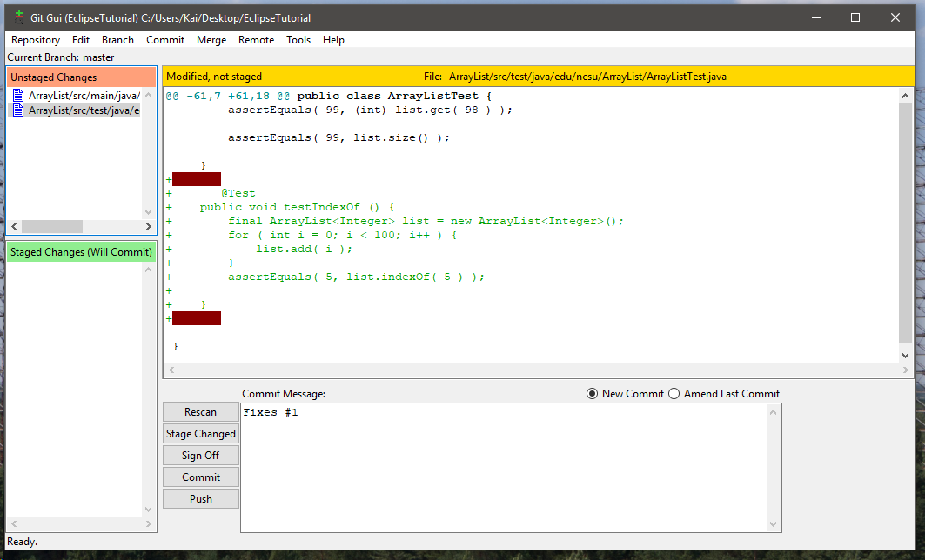
Task: Click the Unstaged Changes header
Action: coord(82,77)
